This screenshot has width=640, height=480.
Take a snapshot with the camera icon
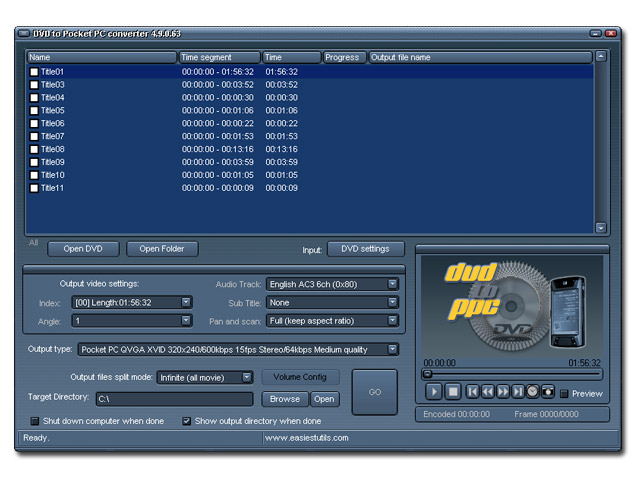click(x=548, y=392)
